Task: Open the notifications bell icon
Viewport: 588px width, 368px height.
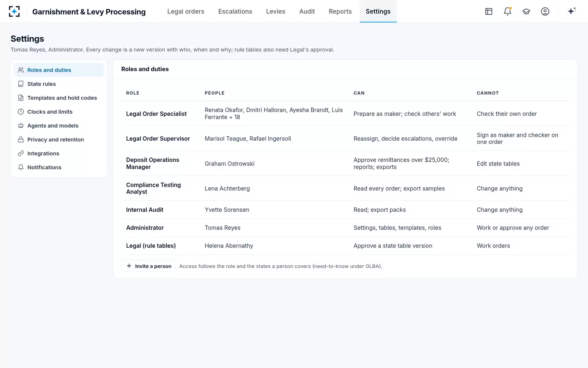Action: 508,11
